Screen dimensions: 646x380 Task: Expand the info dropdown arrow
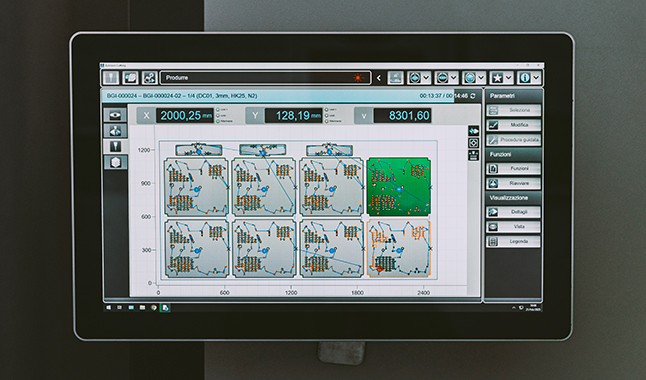[536, 77]
